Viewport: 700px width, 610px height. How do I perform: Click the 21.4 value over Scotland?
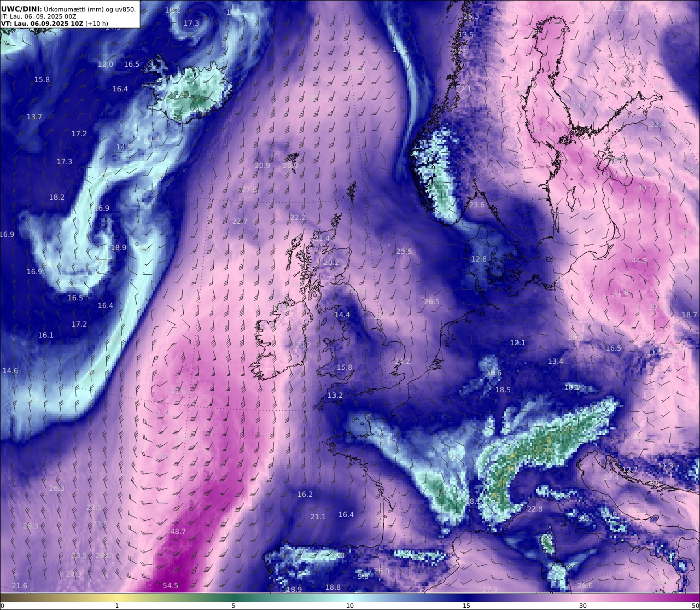pyautogui.click(x=322, y=238)
